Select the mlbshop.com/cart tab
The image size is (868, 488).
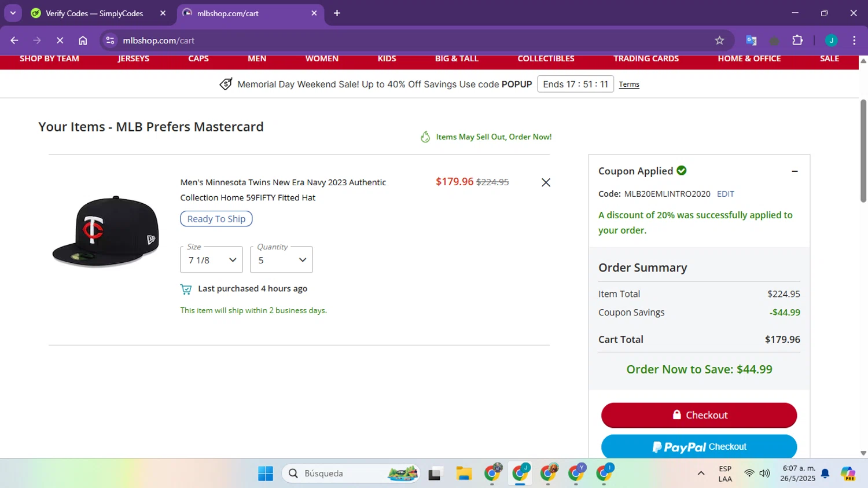pyautogui.click(x=250, y=13)
